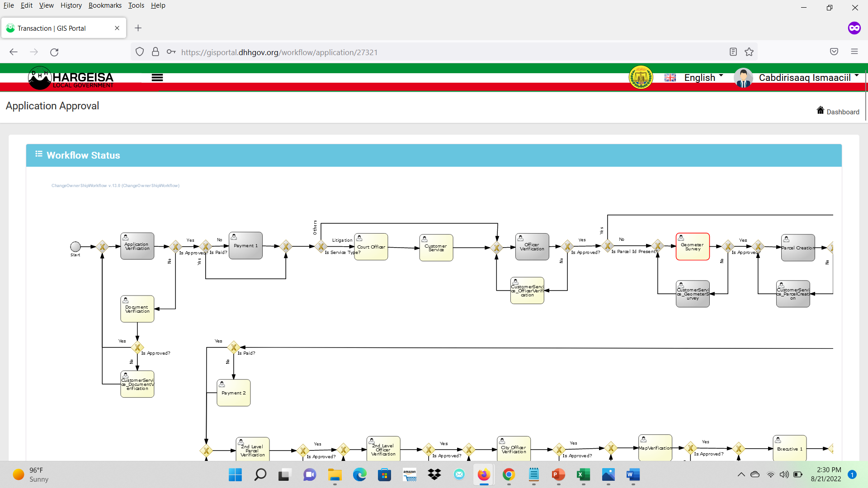Select the Payment 1 task node
Image resolution: width=868 pixels, height=488 pixels.
pos(246,246)
